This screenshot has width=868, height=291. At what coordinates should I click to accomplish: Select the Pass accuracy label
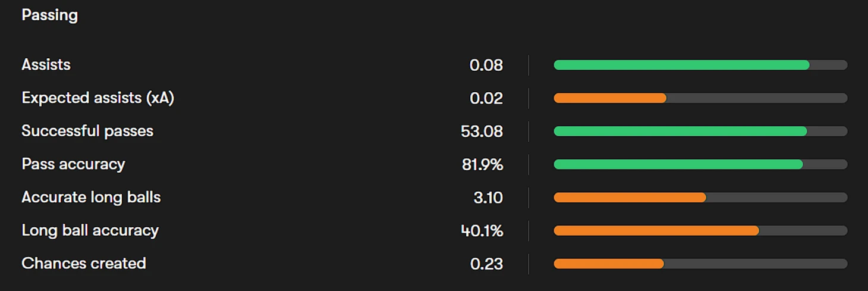[73, 164]
